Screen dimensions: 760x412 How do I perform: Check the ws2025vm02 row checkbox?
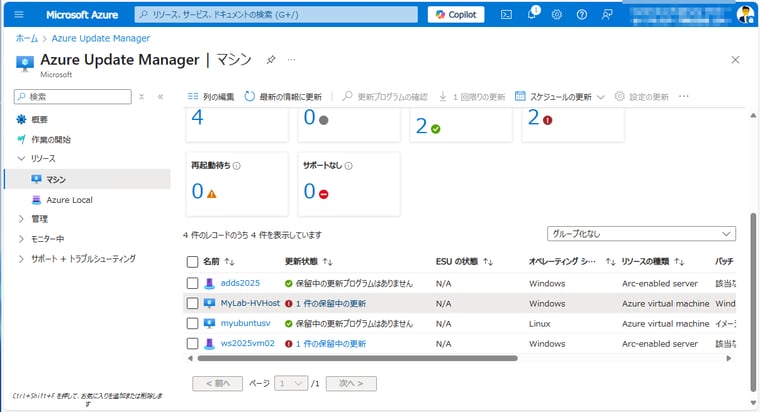pyautogui.click(x=192, y=344)
